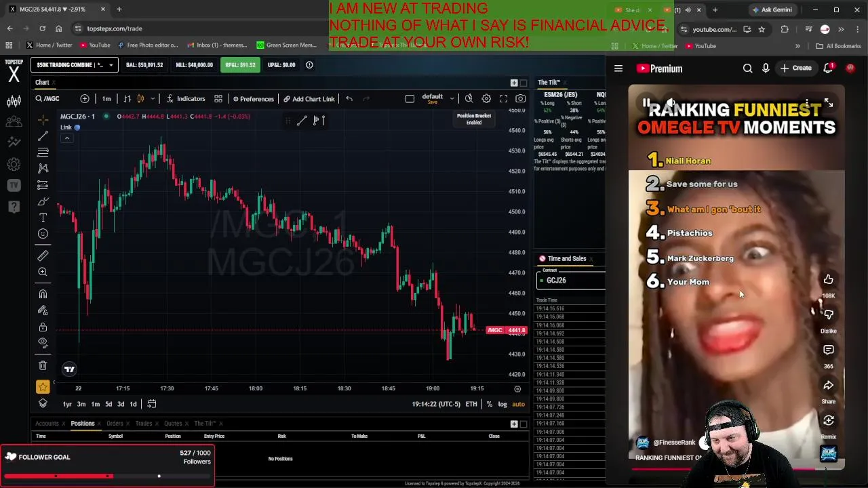Click the compare or add symbol plus
Image resolution: width=868 pixels, height=488 pixels.
[x=85, y=99]
